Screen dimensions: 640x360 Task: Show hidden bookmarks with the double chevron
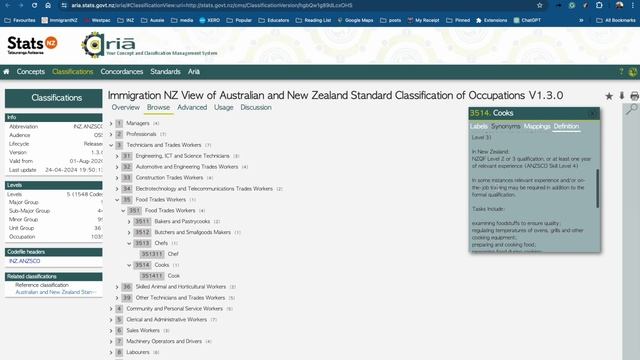pos(581,20)
